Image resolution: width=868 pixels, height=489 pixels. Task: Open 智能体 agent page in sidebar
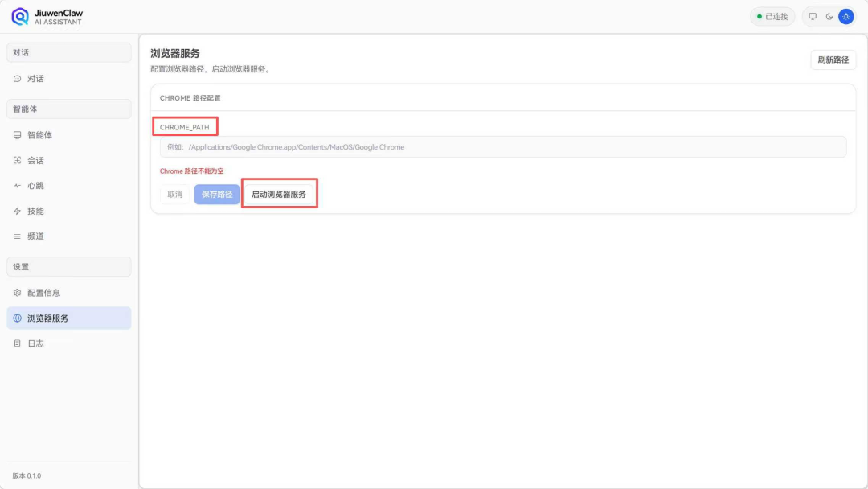point(68,135)
